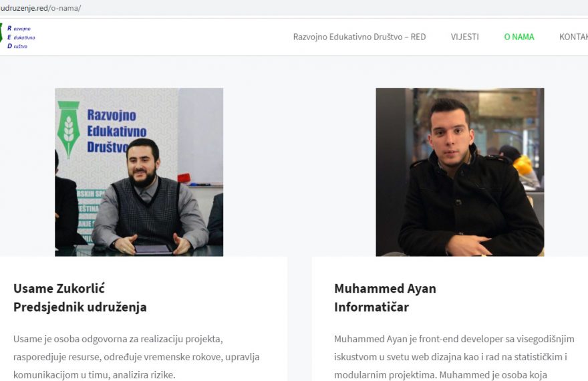588x381 pixels.
Task: Open the VIJESTI menu item
Action: (x=464, y=37)
